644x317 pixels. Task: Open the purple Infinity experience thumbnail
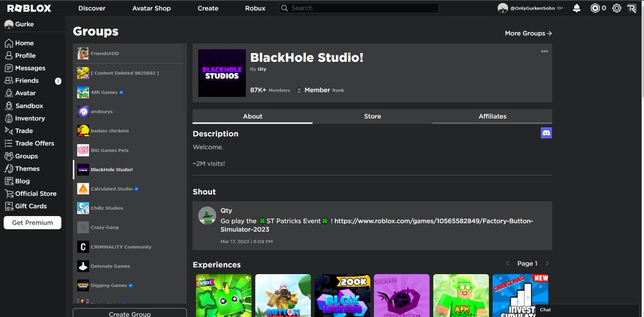point(401,296)
